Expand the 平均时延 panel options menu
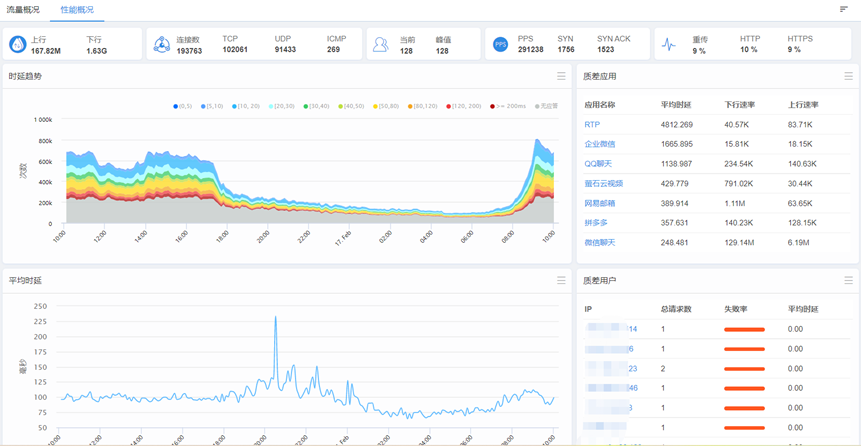This screenshot has width=861, height=446. pyautogui.click(x=561, y=281)
